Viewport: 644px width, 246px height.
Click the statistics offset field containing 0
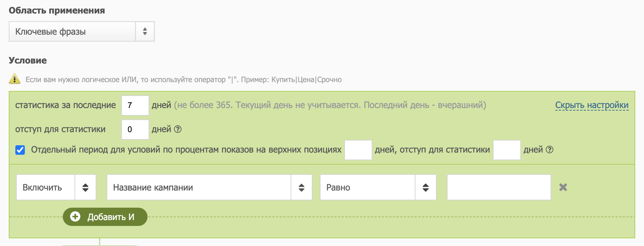pyautogui.click(x=135, y=130)
